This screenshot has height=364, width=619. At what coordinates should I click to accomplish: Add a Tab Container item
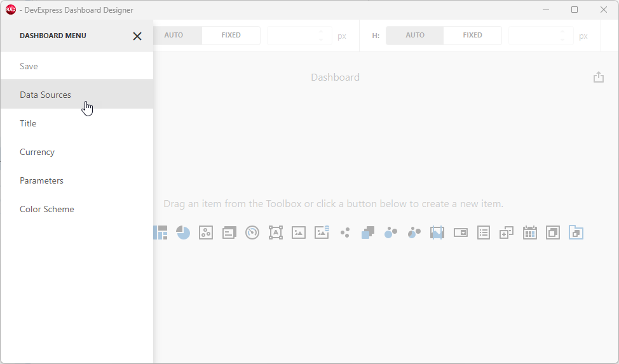pos(576,233)
